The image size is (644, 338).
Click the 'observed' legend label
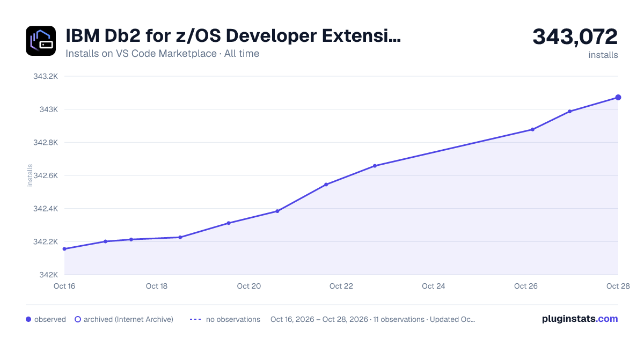50,319
